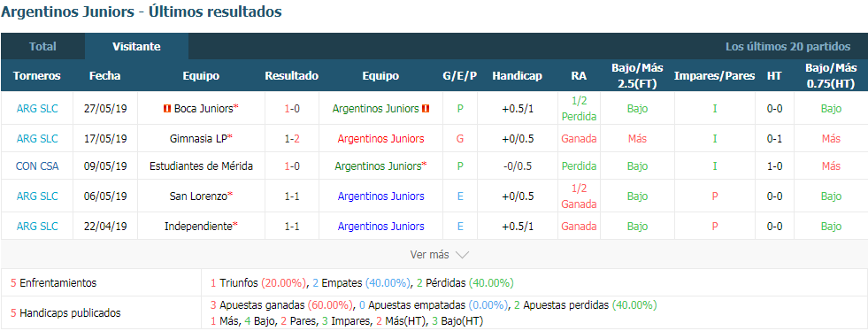Click the Impares/Pares column header
Viewport: 868px width, 331px height.
click(714, 76)
